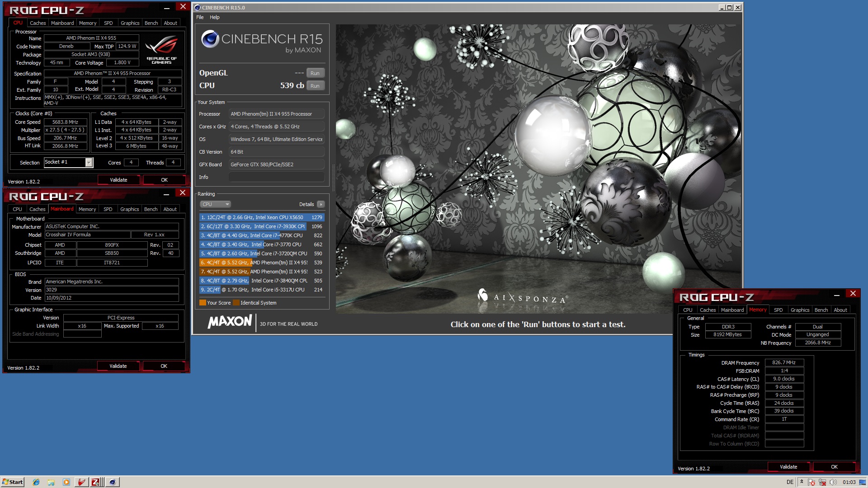Open Graphics tab in the bottom-left CPU-Z window
This screenshot has height=488, width=868.
(x=129, y=209)
